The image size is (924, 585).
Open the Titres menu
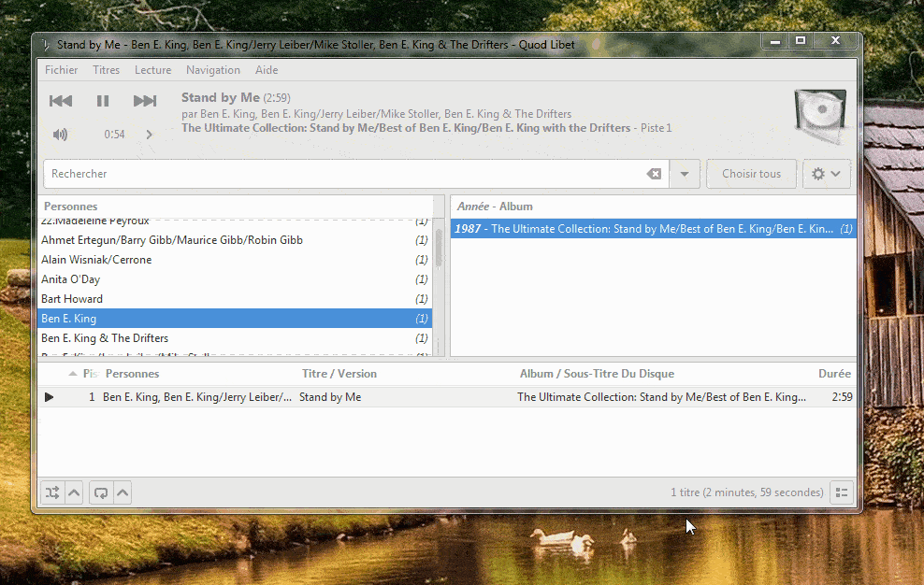(x=106, y=70)
